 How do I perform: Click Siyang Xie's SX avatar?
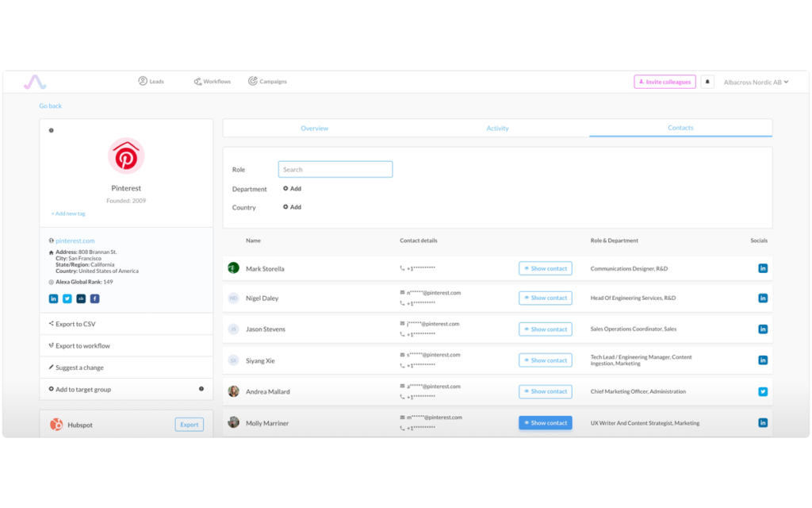pos(234,360)
